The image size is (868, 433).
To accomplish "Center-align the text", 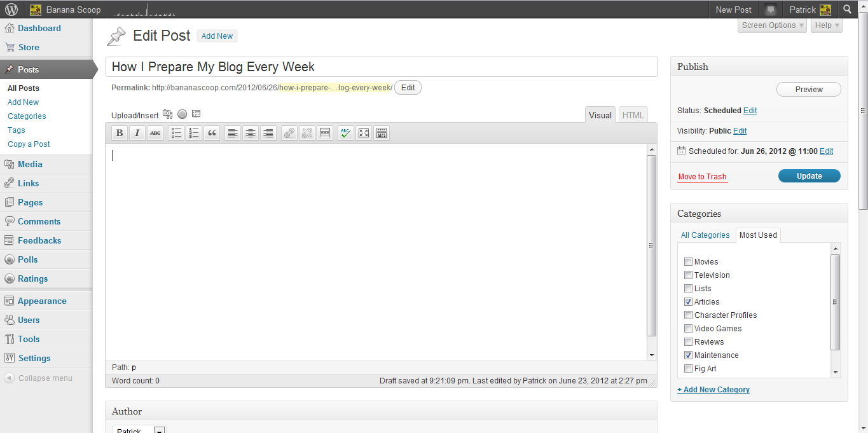I will click(251, 133).
